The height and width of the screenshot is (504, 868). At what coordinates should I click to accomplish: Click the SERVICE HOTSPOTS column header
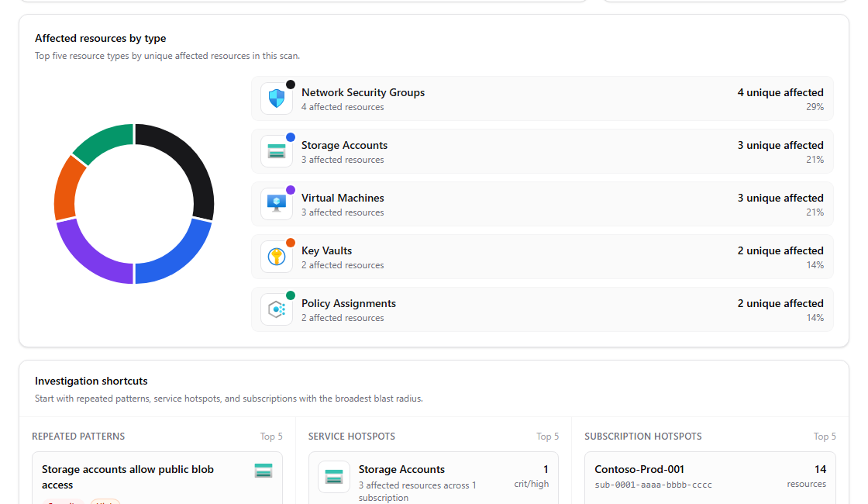pos(352,437)
